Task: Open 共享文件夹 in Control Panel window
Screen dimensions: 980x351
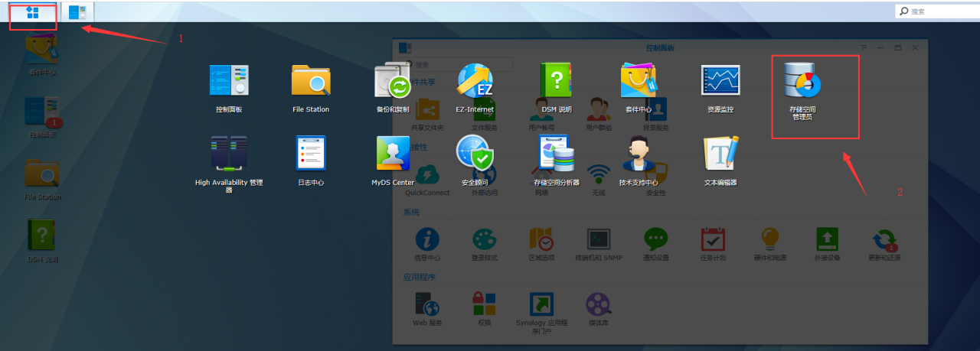Action: coord(427,116)
